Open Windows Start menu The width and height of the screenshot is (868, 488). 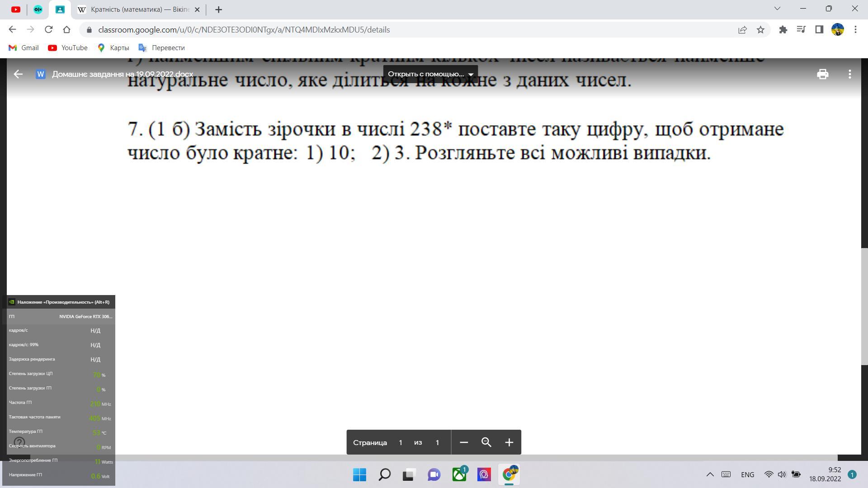[x=359, y=474]
